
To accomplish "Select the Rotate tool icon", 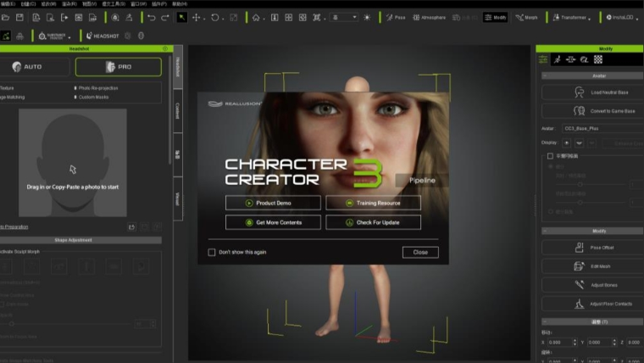I will click(x=214, y=17).
